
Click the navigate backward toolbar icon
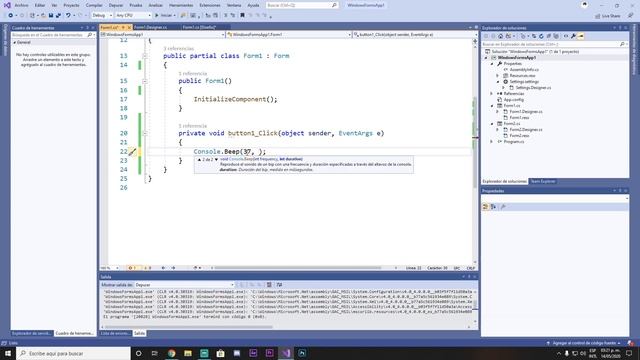click(x=11, y=16)
